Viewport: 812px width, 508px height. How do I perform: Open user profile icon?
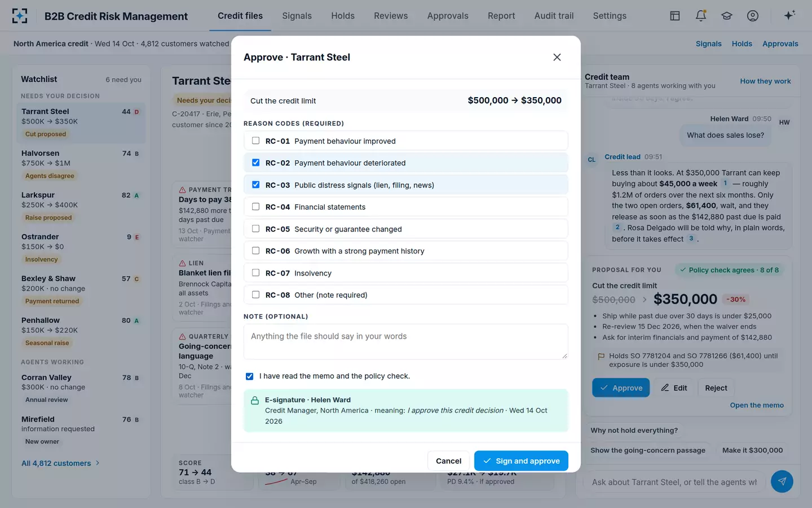tap(753, 16)
